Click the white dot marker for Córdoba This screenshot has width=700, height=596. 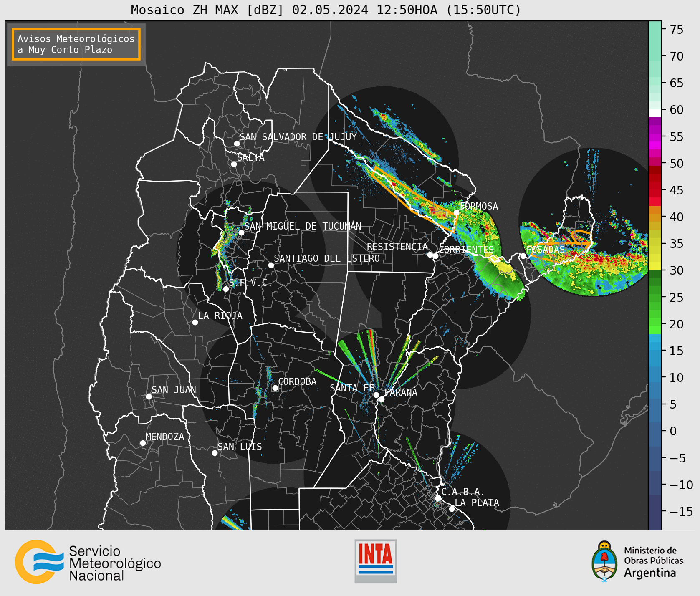click(x=275, y=388)
